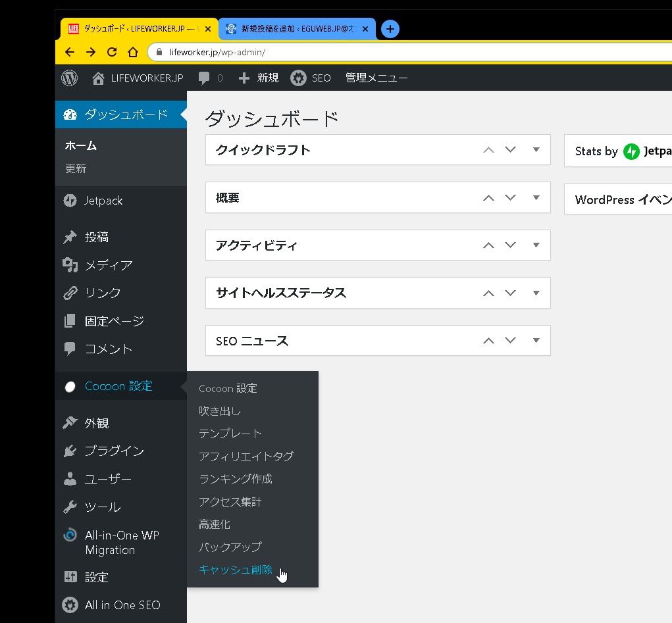Image resolution: width=672 pixels, height=623 pixels.
Task: Select 高速化 in Cocoon submenu
Action: point(215,524)
